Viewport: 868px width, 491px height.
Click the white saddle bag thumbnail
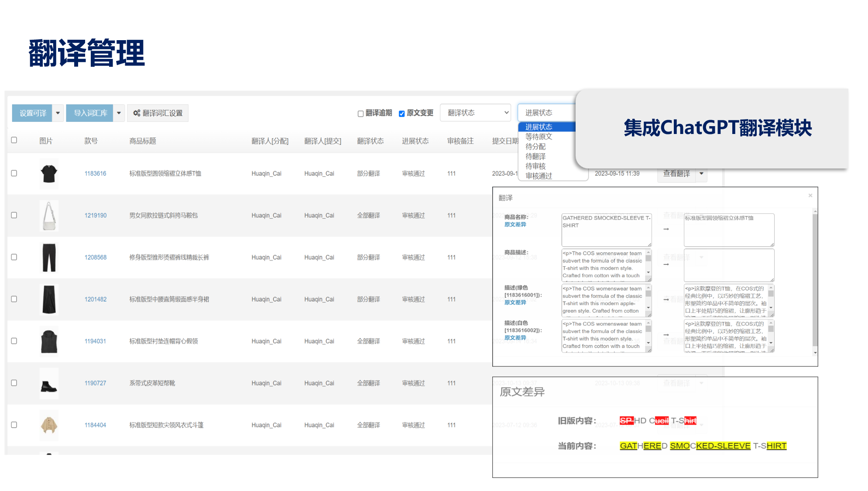pos(49,216)
